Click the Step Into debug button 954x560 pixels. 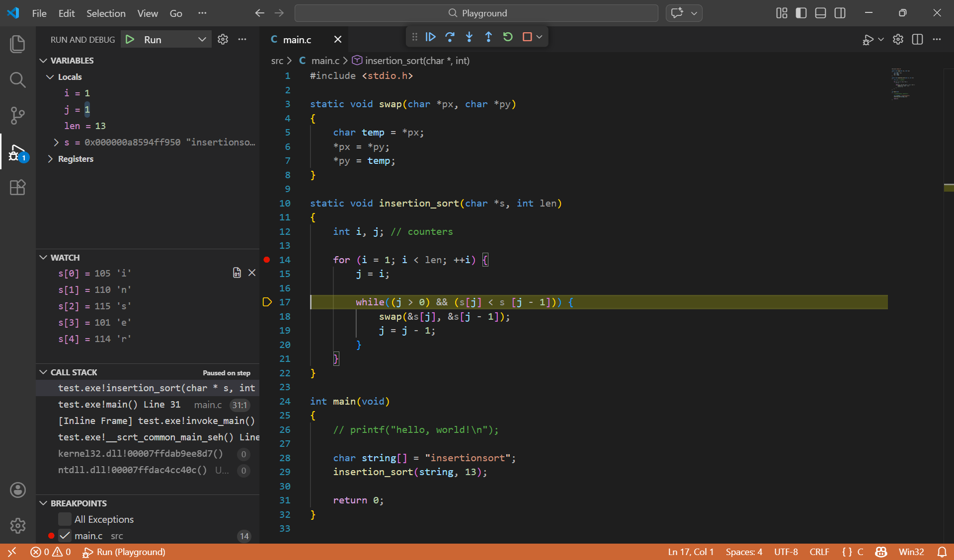(x=469, y=37)
